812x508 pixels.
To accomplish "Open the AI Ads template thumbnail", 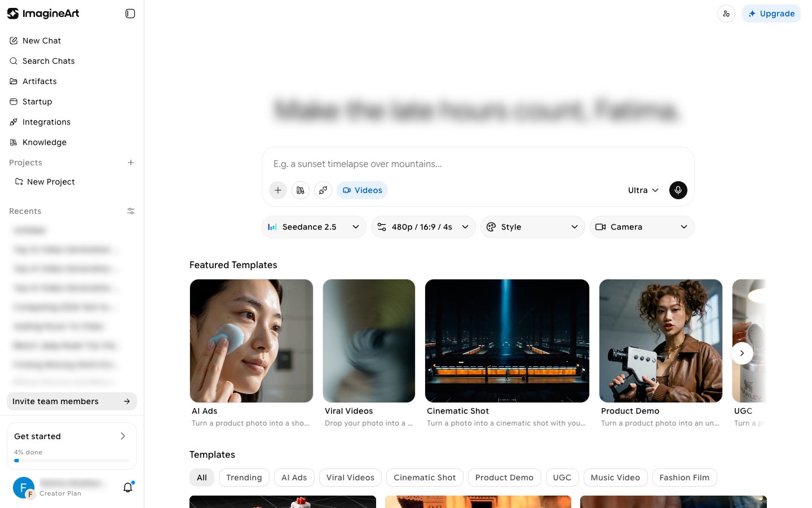I will point(251,341).
